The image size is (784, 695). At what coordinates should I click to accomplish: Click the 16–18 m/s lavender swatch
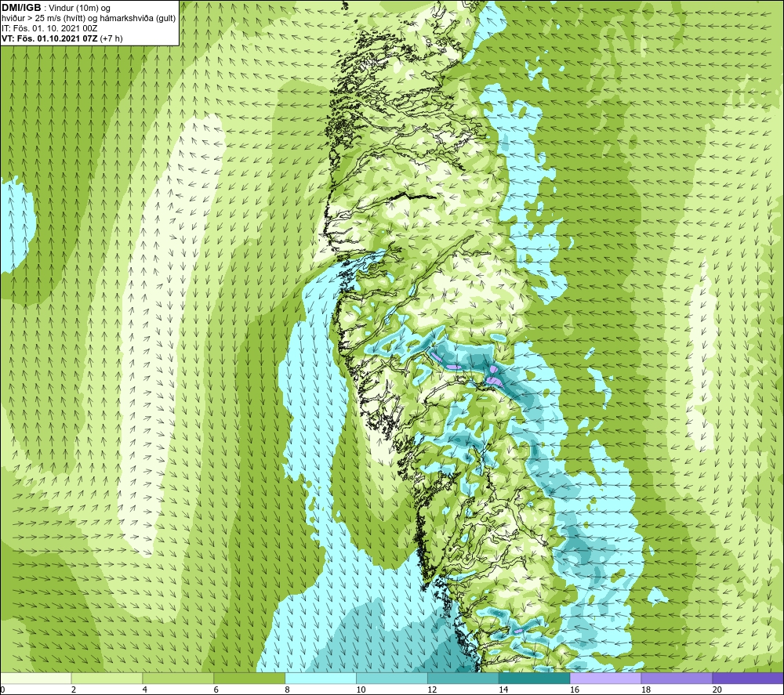pyautogui.click(x=605, y=678)
